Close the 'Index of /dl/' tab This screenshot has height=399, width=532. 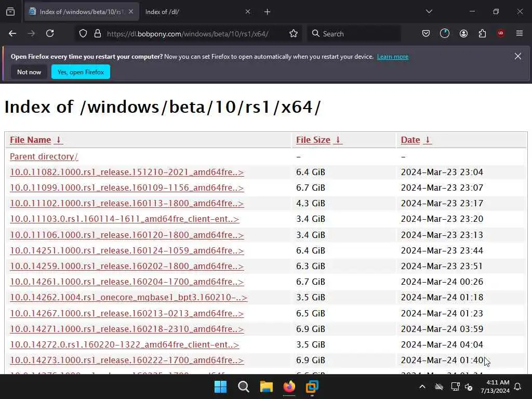pos(248,11)
